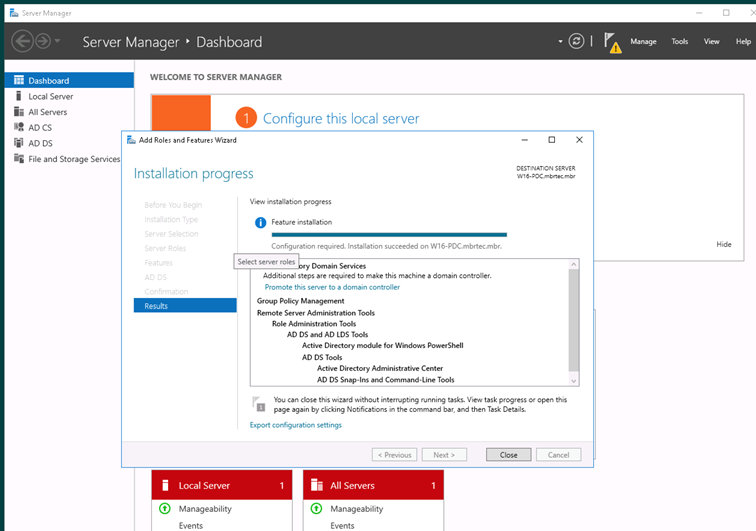Click Group Policy Management in results list
Viewport: 756px width, 531px height.
point(300,301)
